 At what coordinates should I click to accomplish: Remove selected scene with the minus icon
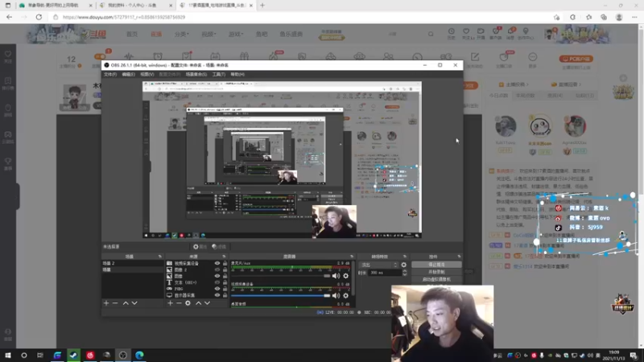point(115,303)
